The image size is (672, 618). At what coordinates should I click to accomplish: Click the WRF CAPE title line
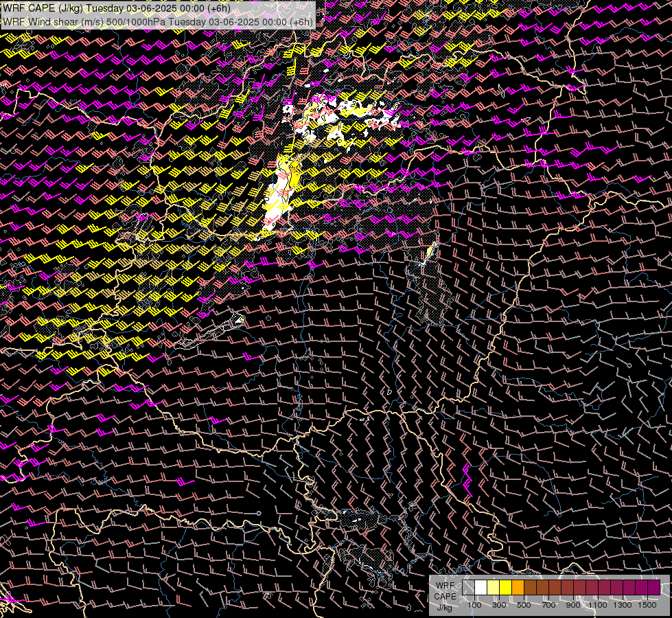tap(117, 8)
